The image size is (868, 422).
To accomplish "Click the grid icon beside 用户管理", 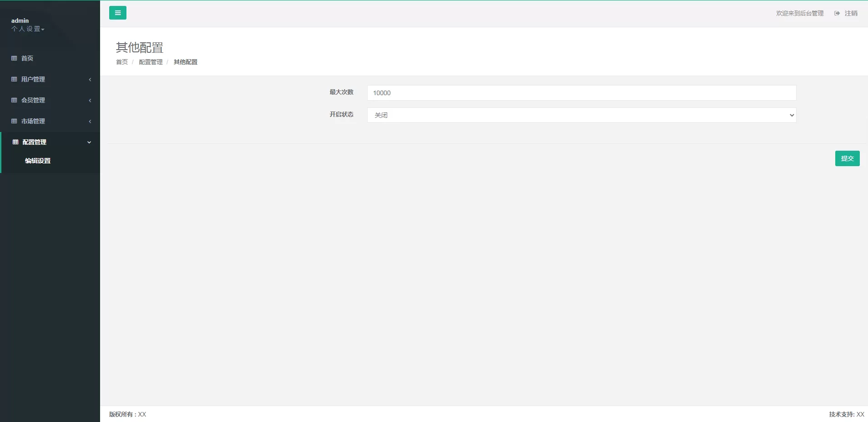I will tap(14, 79).
